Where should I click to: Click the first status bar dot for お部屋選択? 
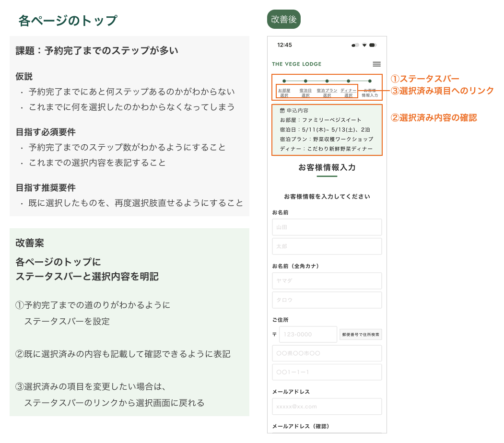point(284,81)
